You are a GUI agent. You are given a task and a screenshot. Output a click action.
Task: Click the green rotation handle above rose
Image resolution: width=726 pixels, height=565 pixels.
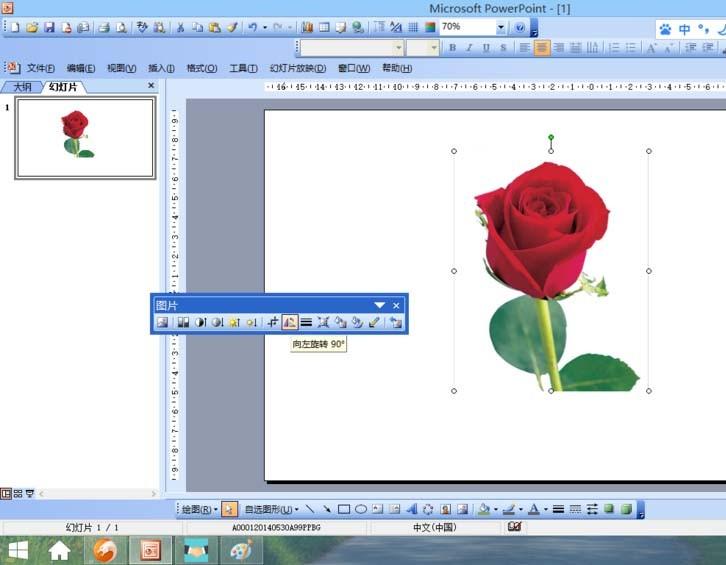(551, 137)
